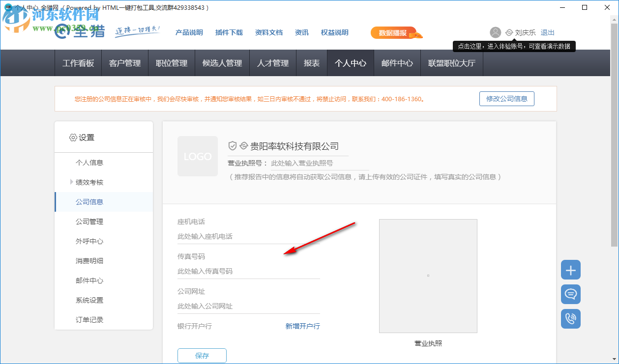
Task: Click the shield verification icon beside company name
Action: click(x=233, y=144)
